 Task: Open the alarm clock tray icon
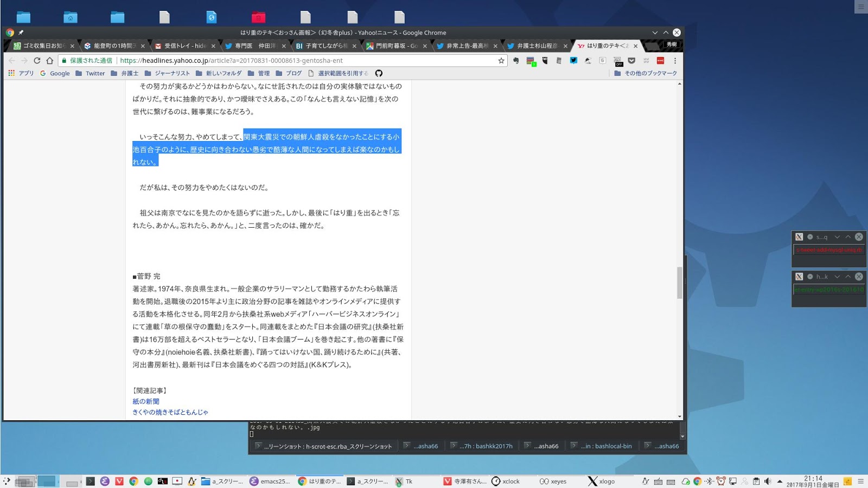pos(721,481)
